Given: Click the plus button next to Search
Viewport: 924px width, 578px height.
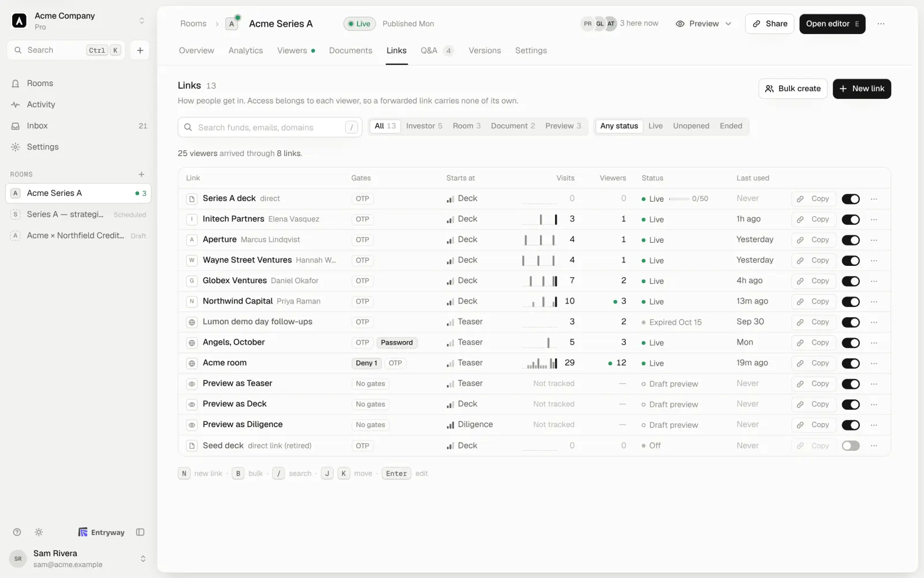Looking at the screenshot, I should 140,50.
